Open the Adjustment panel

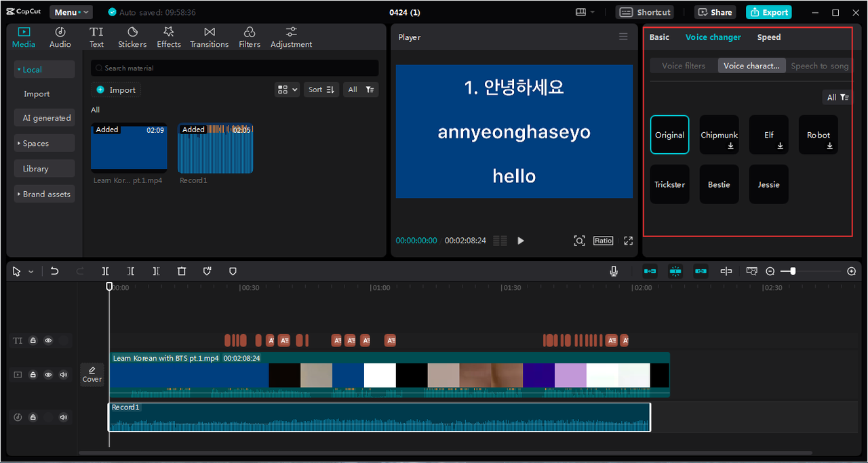click(x=292, y=37)
